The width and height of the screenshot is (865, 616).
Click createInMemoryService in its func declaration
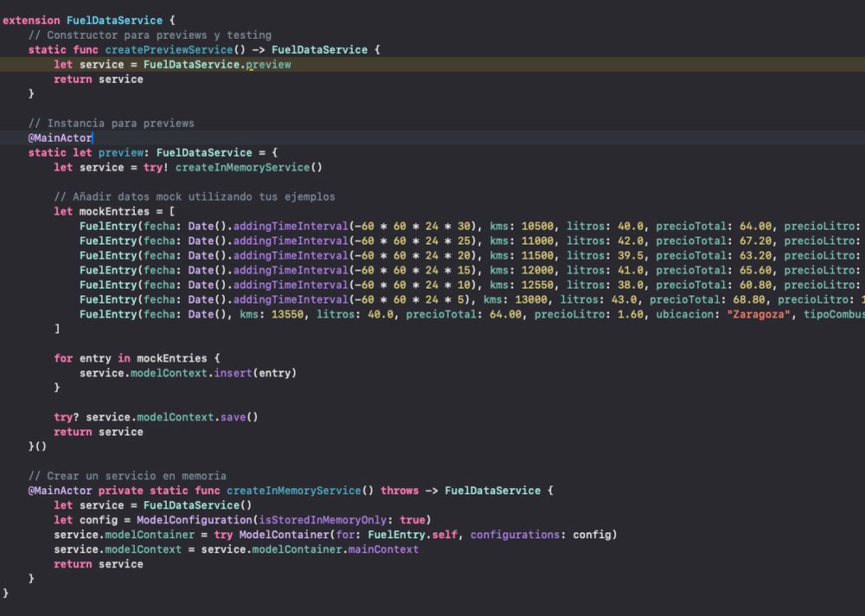point(294,491)
